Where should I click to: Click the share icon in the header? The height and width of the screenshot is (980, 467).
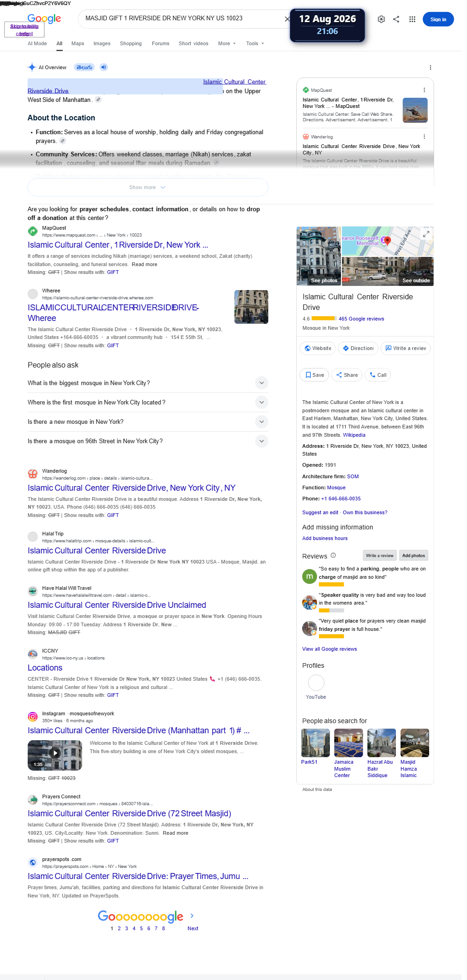[x=396, y=19]
